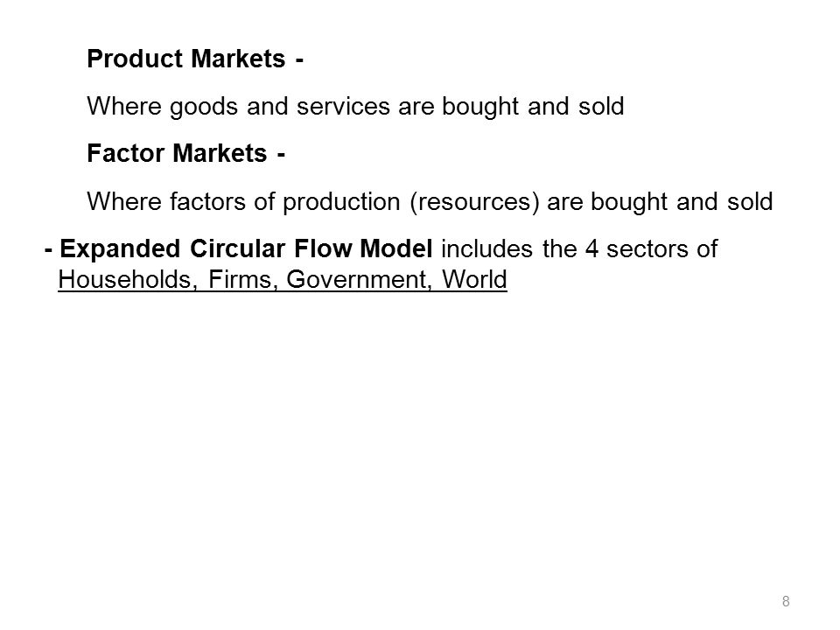Click the "Product Markets -" heading
840x630 pixels.
tap(195, 59)
